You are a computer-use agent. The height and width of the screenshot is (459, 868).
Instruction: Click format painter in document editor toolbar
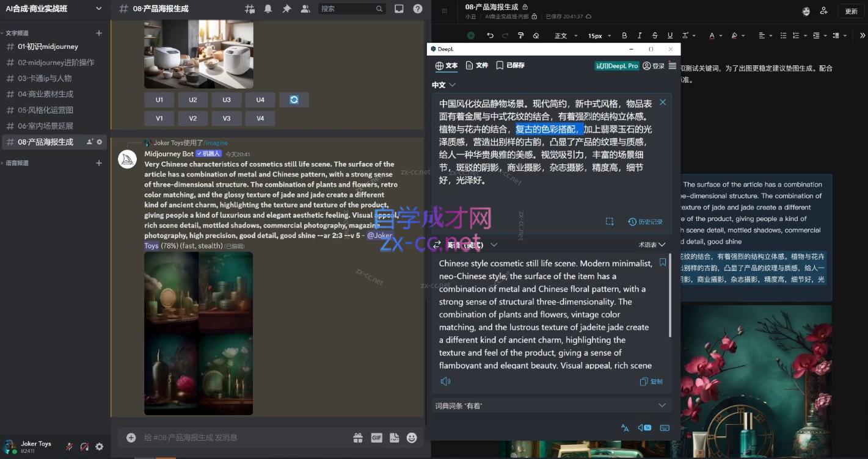point(520,36)
